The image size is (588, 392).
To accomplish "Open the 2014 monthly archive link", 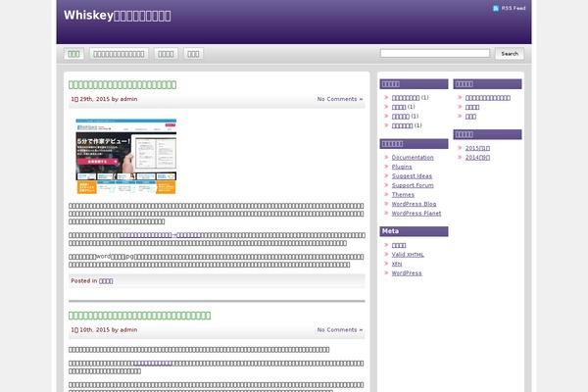I will pyautogui.click(x=477, y=158).
